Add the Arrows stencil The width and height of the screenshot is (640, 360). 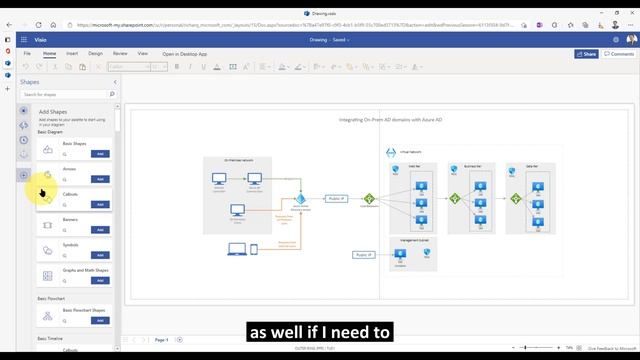[100, 179]
